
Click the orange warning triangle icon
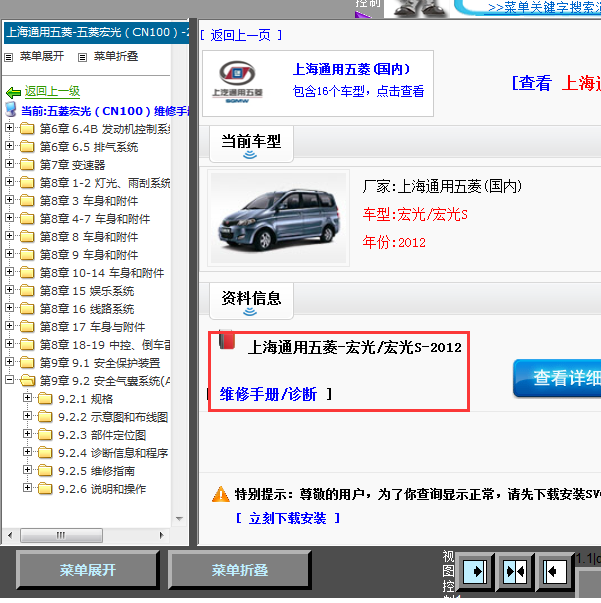[x=221, y=495]
